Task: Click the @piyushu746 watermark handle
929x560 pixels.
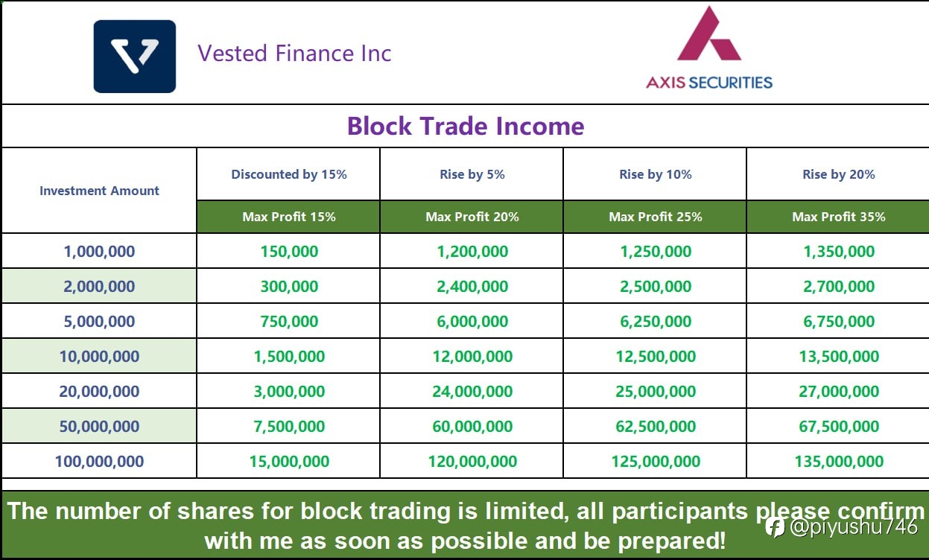Action: [x=854, y=528]
